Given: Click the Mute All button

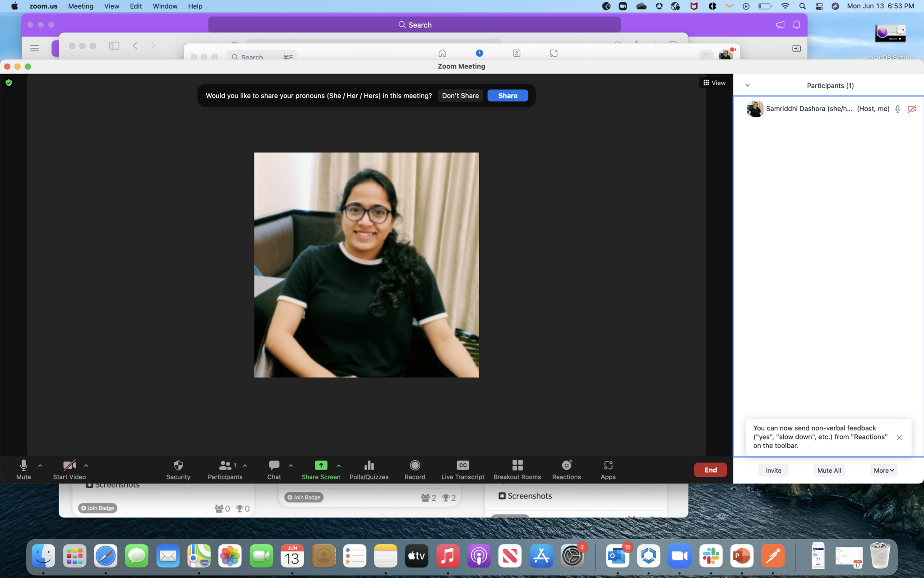Looking at the screenshot, I should tap(829, 470).
